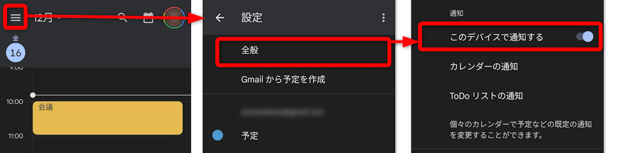
Task: Expand the 12月 month dropdown
Action: point(47,18)
